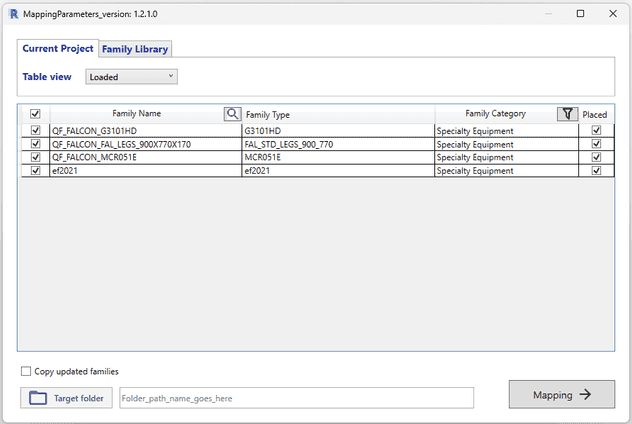
Task: Toggle the Placed checkbox for type FAL_STD_LEGS_900_770
Action: click(596, 143)
